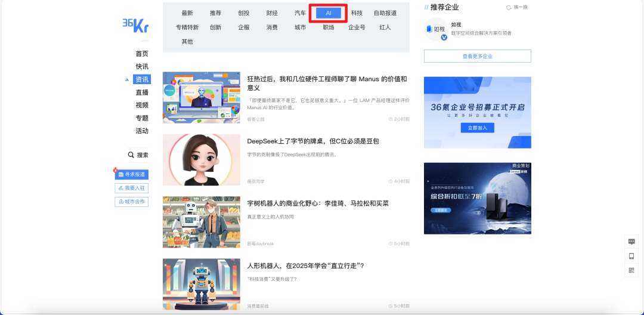The height and width of the screenshot is (315, 644).
Task: Click the 城市合作 button
Action: (131, 202)
